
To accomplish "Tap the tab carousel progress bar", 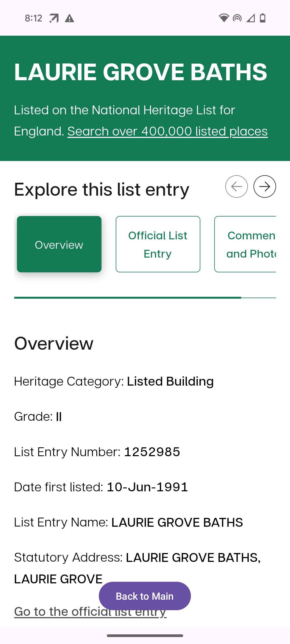I will [145, 298].
